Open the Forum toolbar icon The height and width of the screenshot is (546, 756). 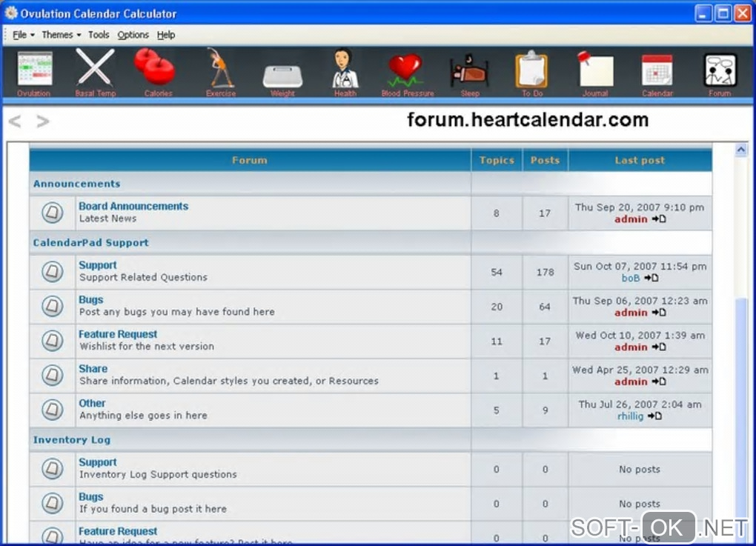[x=720, y=75]
